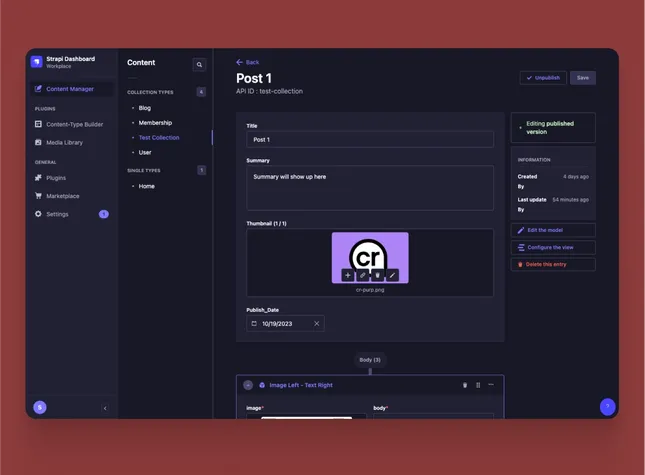Click 'API ID : test-collection' text

click(269, 91)
